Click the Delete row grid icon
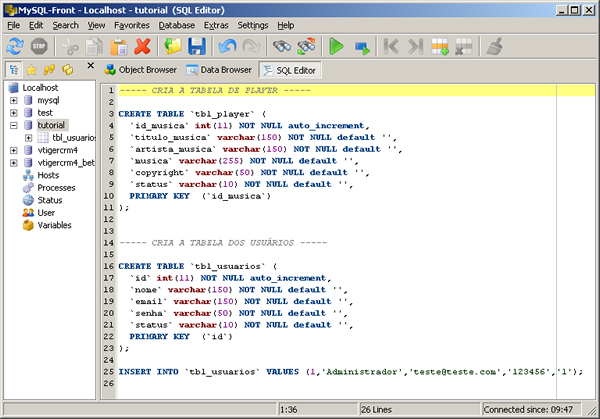The height and width of the screenshot is (419, 600). (x=464, y=46)
